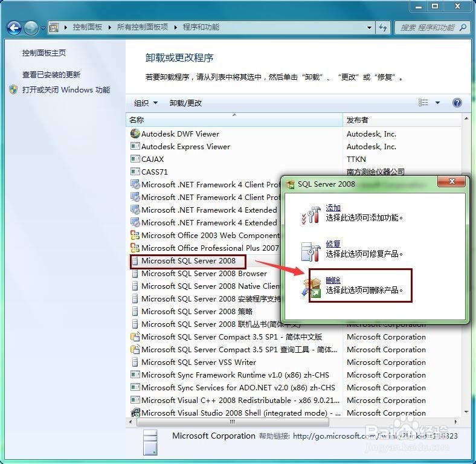Viewport: 476px width, 464px height.
Task: Open the recent pages dropdown beside the Forward arrow
Action: pyautogui.click(x=43, y=28)
